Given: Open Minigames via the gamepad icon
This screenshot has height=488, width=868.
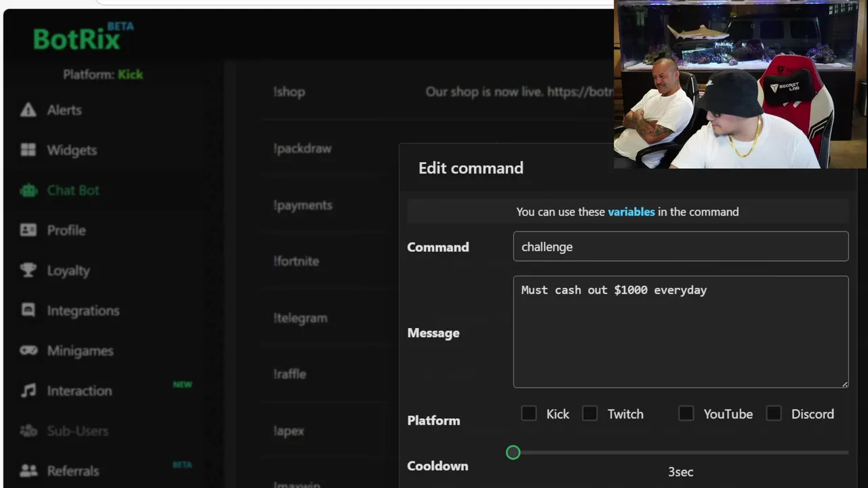Looking at the screenshot, I should (28, 350).
